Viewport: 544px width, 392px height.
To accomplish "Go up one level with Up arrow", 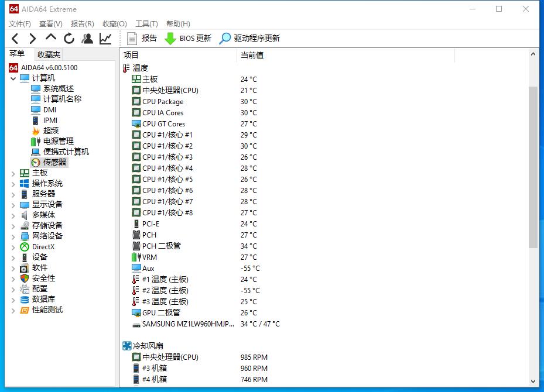I will pyautogui.click(x=51, y=38).
